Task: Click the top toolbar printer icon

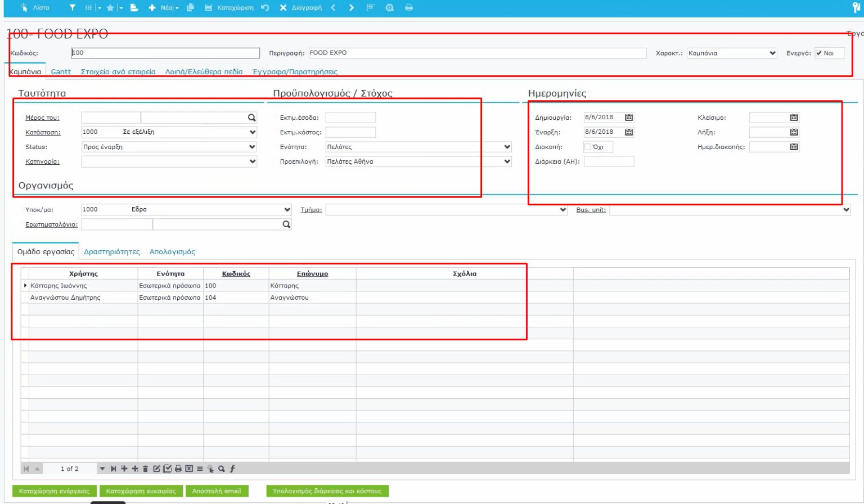Action: coord(409,8)
